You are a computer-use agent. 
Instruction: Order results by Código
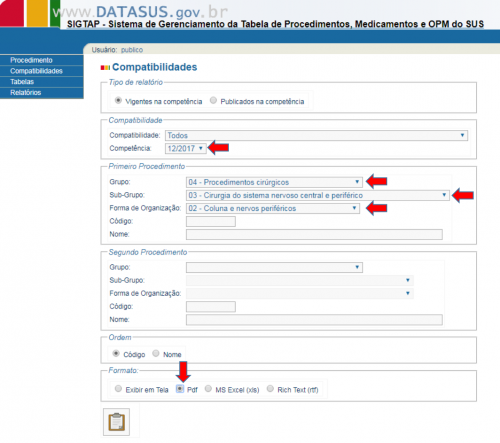[116, 353]
